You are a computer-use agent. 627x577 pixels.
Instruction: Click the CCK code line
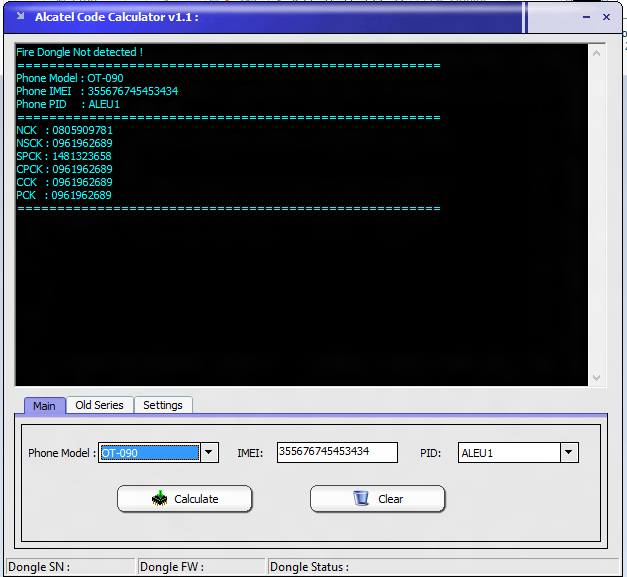pos(64,182)
